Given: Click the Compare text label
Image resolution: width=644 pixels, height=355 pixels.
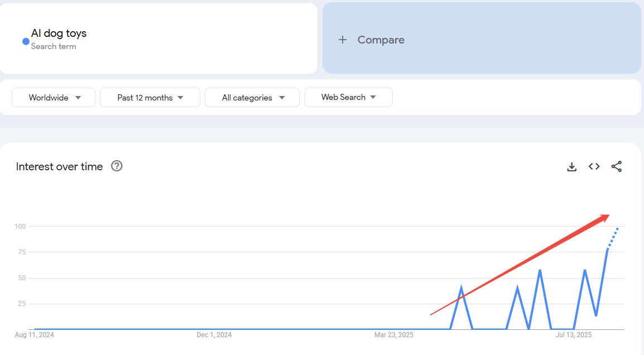Looking at the screenshot, I should coord(381,40).
